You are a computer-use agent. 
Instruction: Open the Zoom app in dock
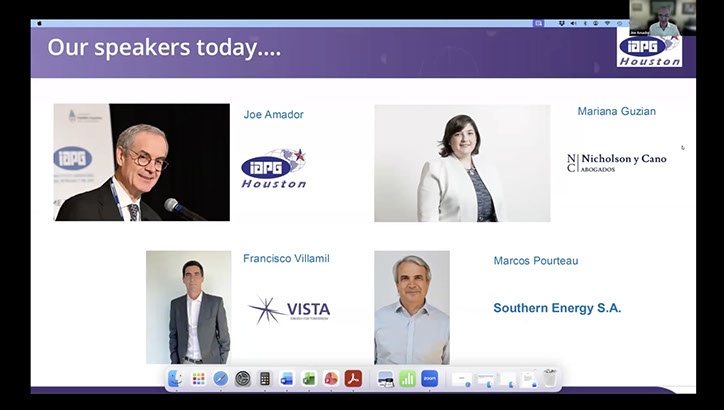pos(430,379)
